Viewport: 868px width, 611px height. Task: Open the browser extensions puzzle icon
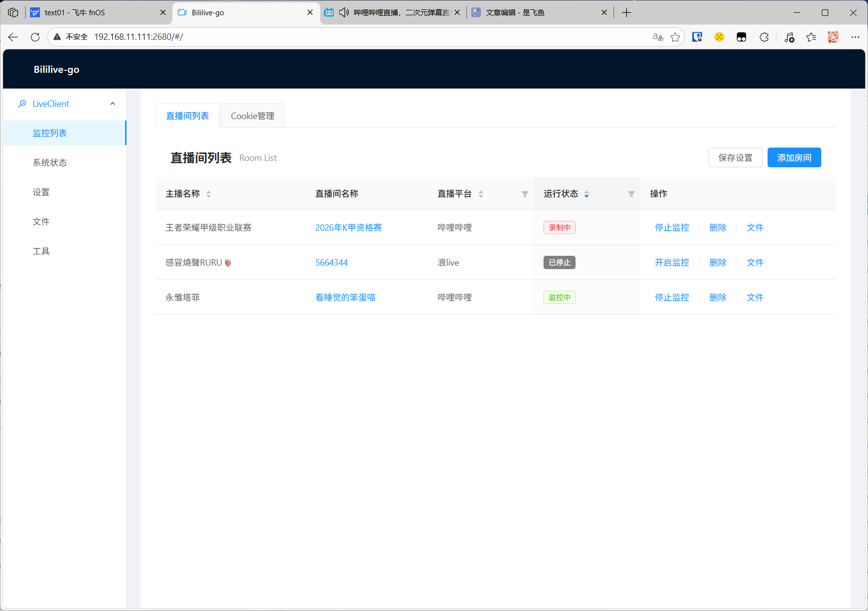(x=764, y=37)
